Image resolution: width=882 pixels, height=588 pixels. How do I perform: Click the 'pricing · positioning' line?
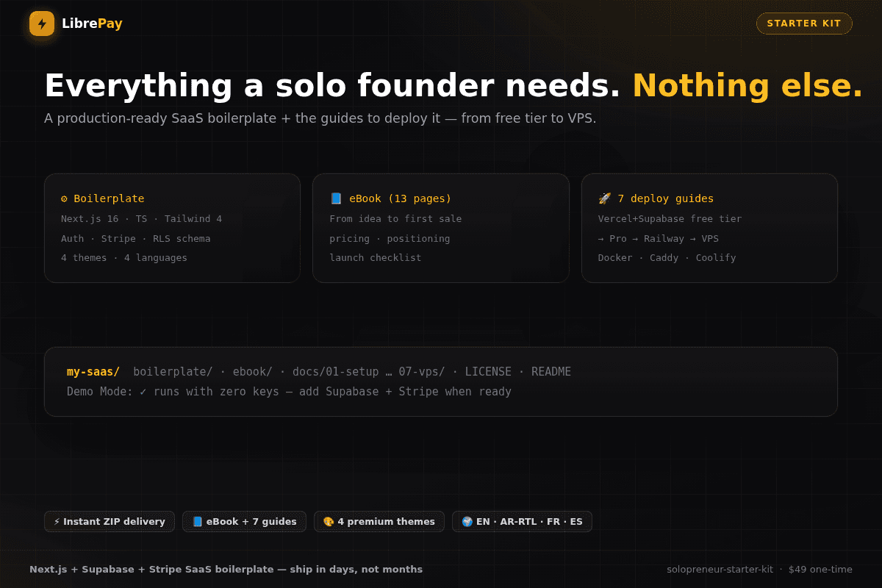tap(390, 239)
